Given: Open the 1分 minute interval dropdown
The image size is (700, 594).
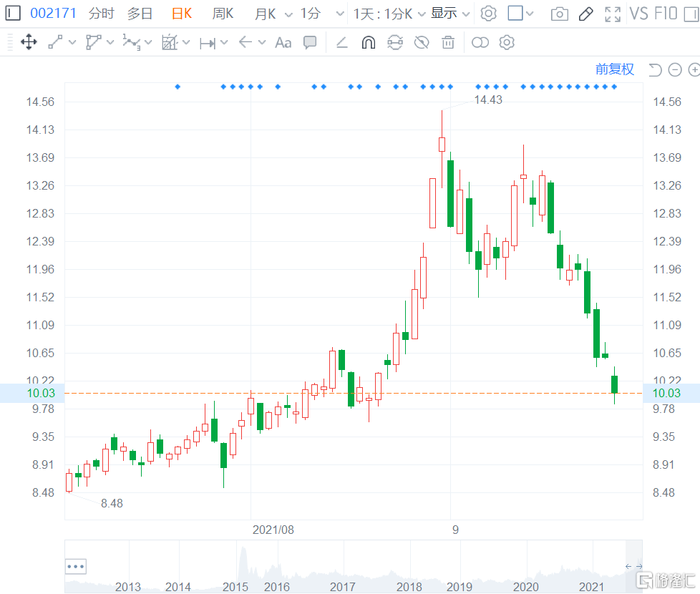Looking at the screenshot, I should (x=318, y=14).
